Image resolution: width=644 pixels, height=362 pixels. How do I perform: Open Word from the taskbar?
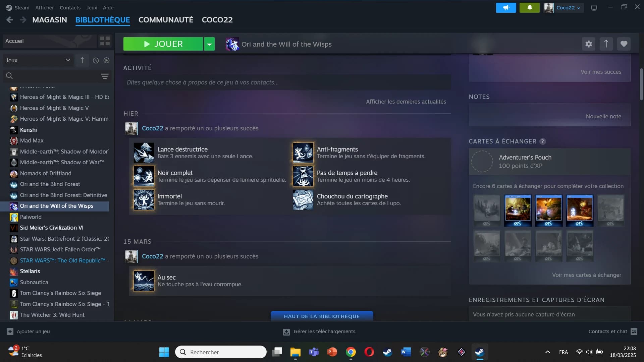point(406,352)
